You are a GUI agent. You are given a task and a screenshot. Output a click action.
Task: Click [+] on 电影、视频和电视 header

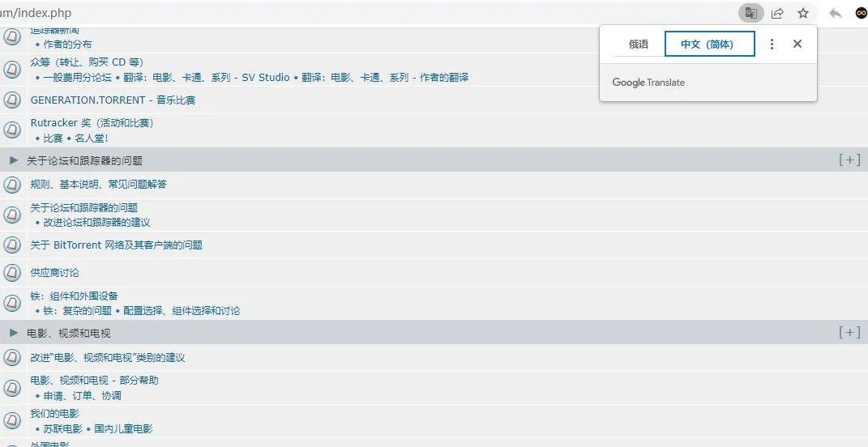click(x=849, y=332)
